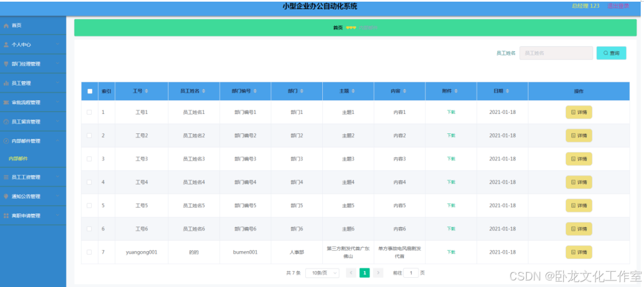The height and width of the screenshot is (287, 644).
Task: Sort by 主题 column arrows
Action: click(353, 91)
